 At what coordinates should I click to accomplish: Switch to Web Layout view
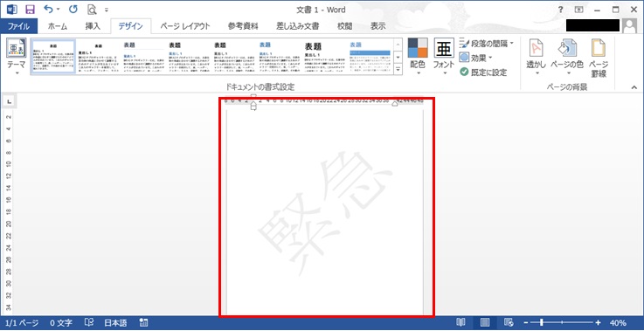[x=508, y=323]
